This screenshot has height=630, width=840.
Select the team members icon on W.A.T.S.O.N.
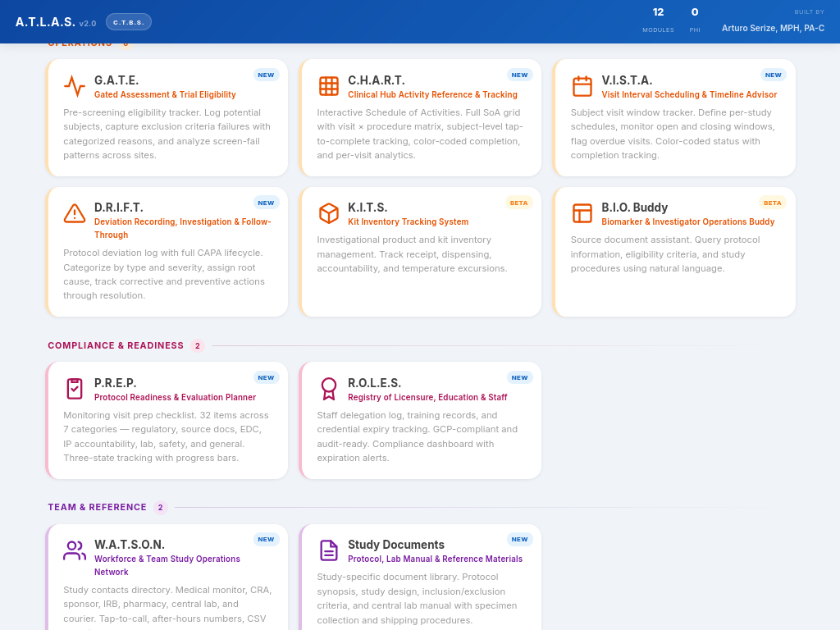point(74,551)
